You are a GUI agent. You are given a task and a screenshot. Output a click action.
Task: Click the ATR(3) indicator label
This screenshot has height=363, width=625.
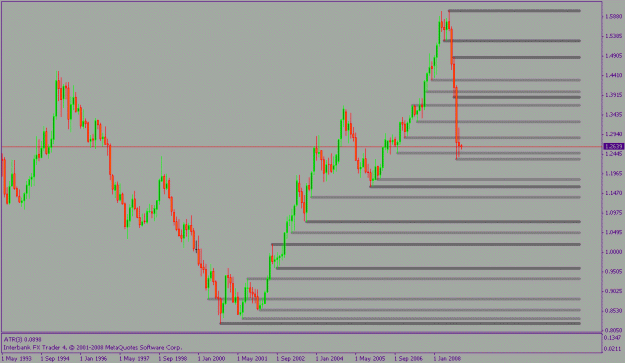point(22,340)
